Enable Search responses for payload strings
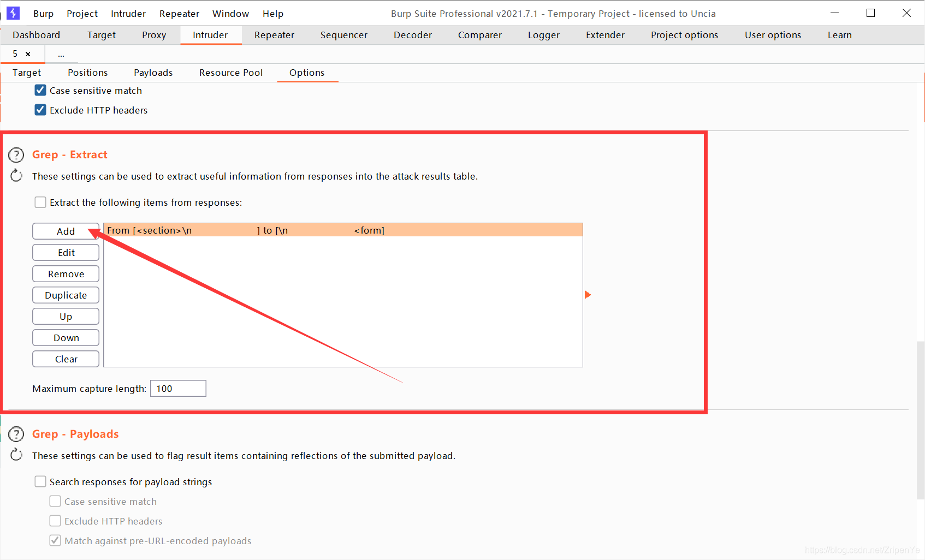Image resolution: width=925 pixels, height=560 pixels. click(40, 481)
